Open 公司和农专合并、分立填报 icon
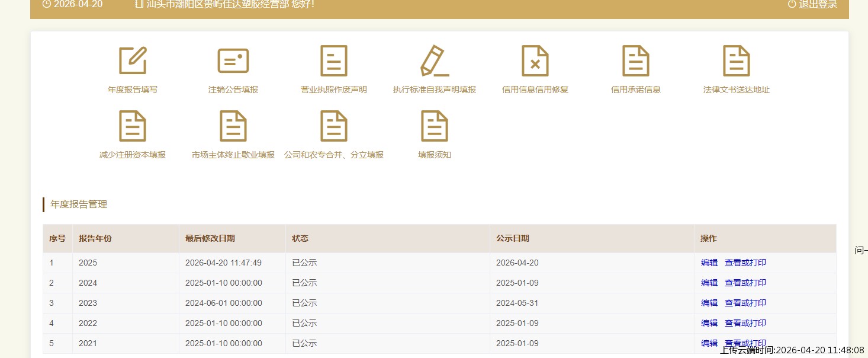The height and width of the screenshot is (358, 868). coord(334,126)
